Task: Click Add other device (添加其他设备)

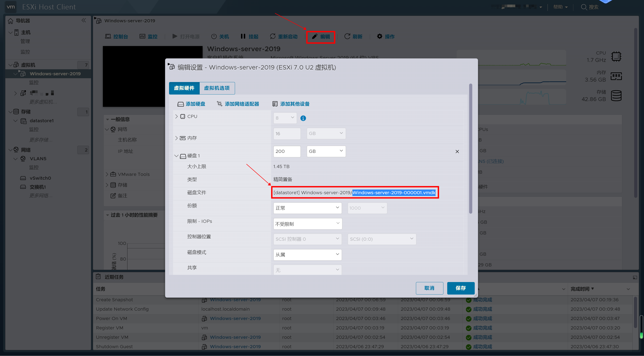Action: point(291,104)
